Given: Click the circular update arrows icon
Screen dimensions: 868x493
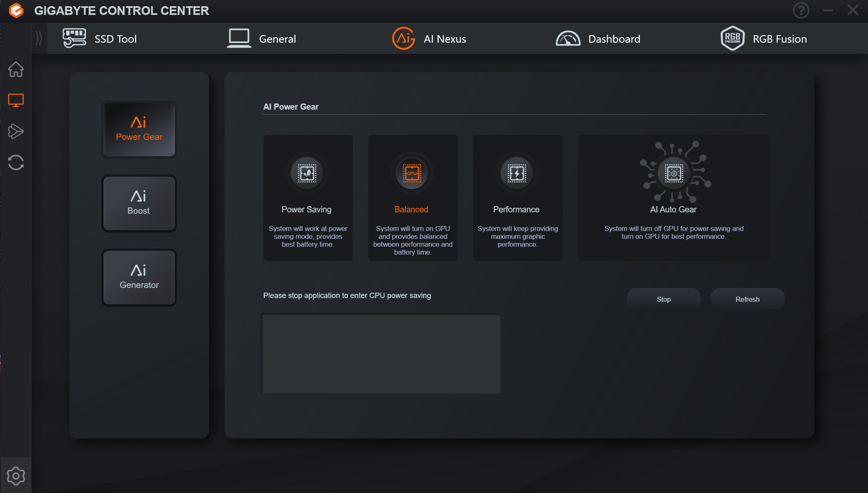Looking at the screenshot, I should click(16, 162).
